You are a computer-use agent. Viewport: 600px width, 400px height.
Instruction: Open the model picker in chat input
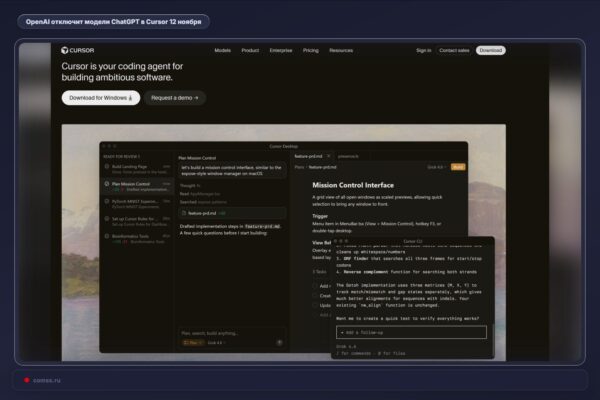click(216, 343)
